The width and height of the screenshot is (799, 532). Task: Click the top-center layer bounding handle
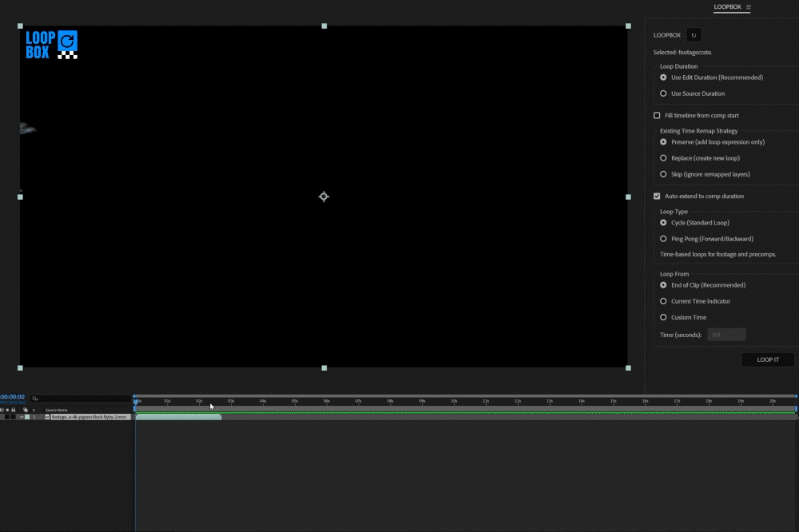(x=324, y=26)
